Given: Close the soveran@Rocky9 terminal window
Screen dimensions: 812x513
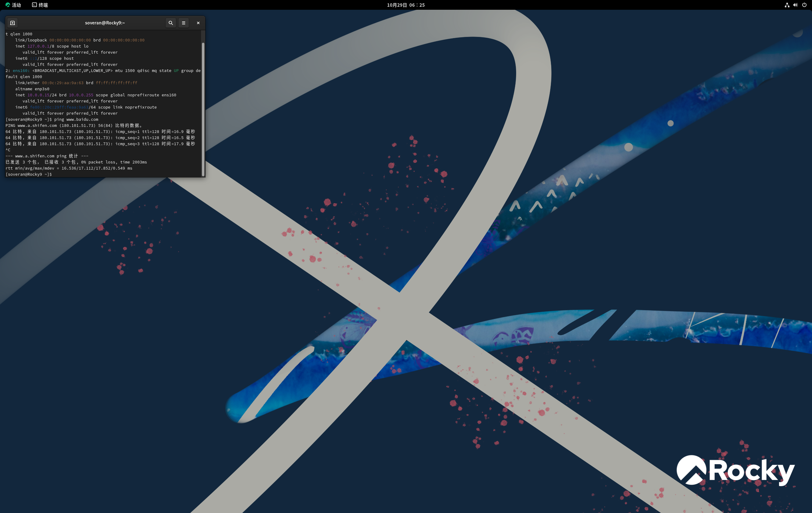Looking at the screenshot, I should (198, 23).
